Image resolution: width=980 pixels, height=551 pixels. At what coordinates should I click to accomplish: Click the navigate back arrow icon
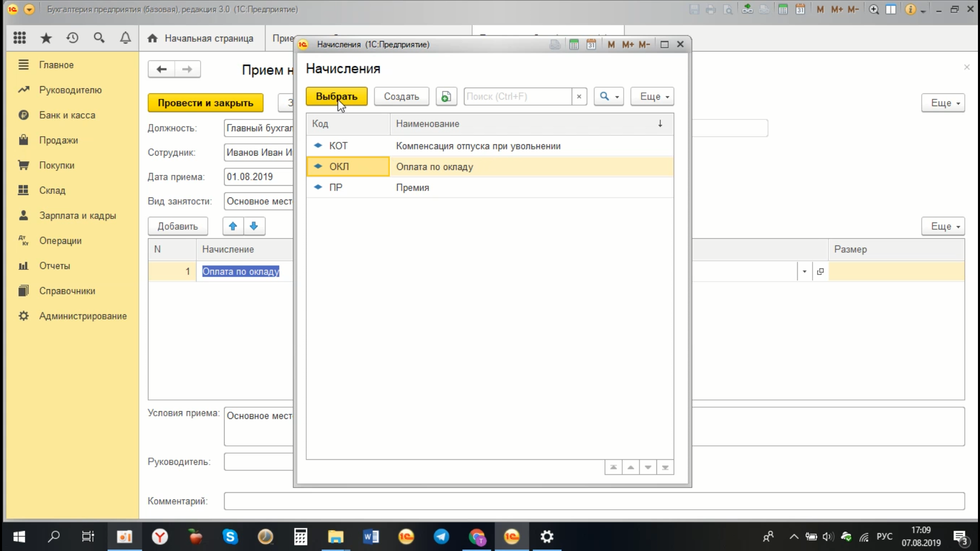[161, 69]
